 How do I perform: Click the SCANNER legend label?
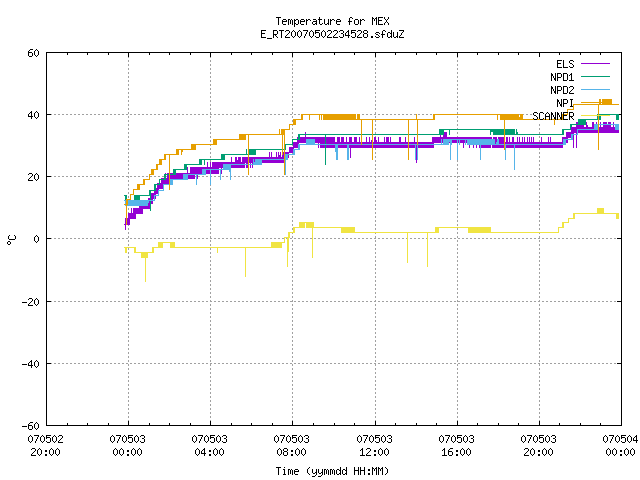tap(553, 116)
